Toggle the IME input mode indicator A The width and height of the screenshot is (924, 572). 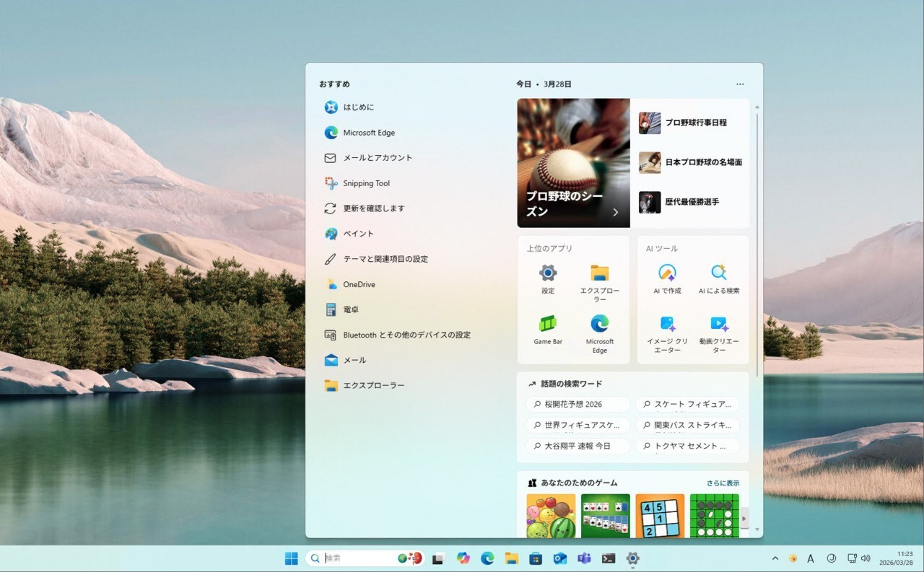tap(811, 558)
